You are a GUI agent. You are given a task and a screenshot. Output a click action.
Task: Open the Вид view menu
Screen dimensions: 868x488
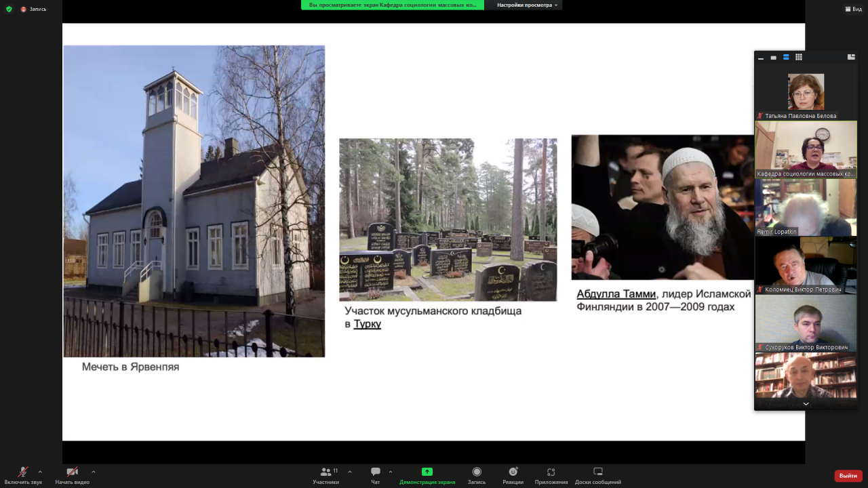852,9
